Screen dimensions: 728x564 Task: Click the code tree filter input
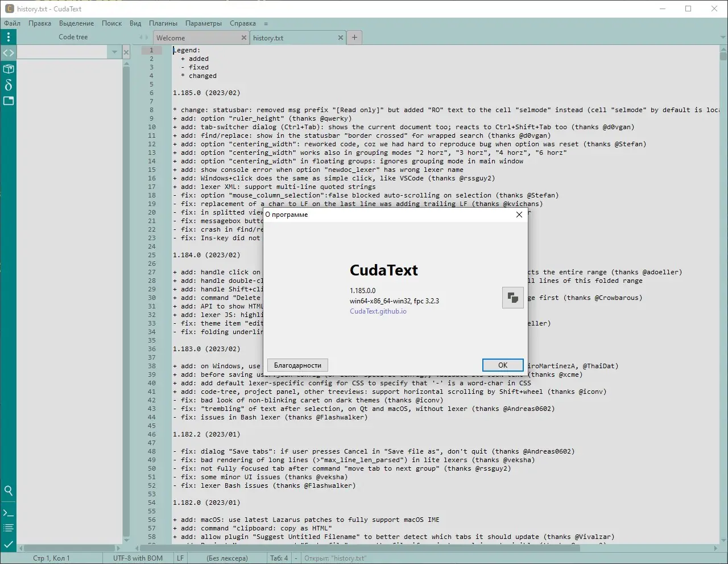point(63,52)
